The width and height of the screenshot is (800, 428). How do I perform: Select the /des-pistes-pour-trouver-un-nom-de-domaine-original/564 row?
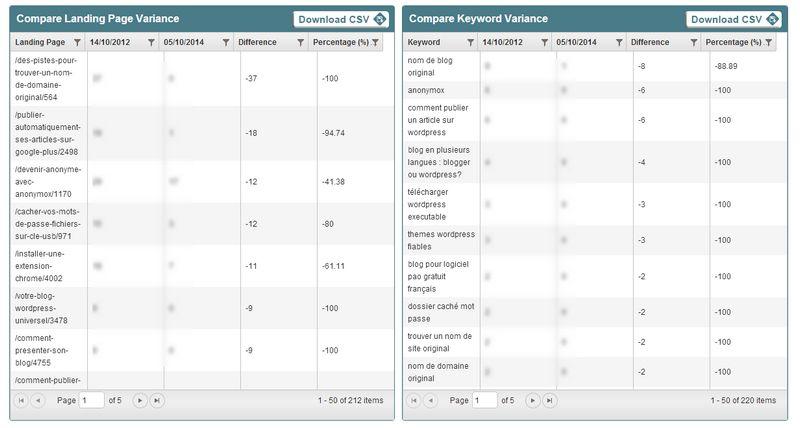(x=202, y=79)
